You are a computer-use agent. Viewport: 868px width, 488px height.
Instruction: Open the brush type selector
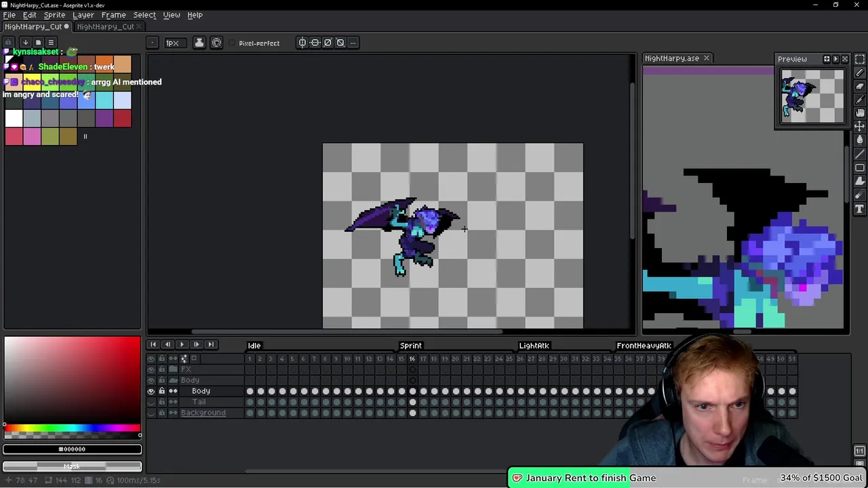153,43
